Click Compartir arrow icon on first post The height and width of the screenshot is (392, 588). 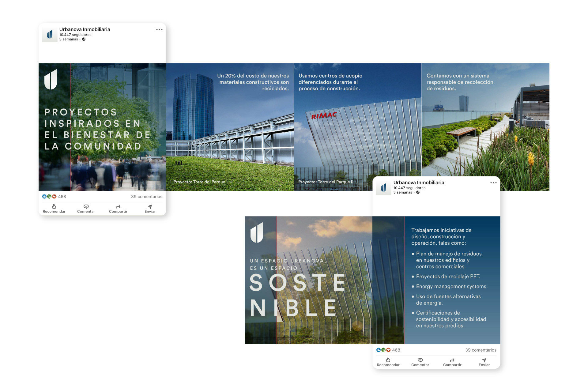tap(118, 207)
